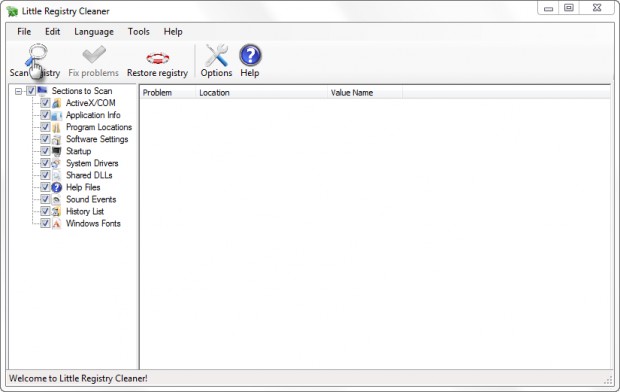The width and height of the screenshot is (620, 392).
Task: Uncheck the Sections to Scan root checkbox
Action: tap(31, 91)
